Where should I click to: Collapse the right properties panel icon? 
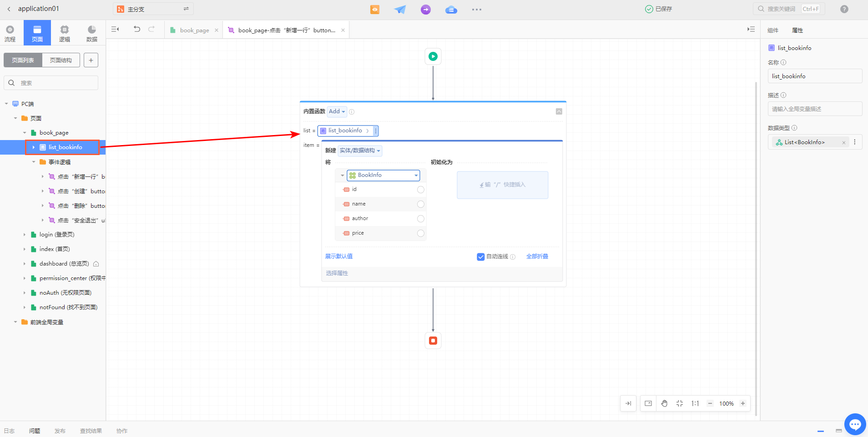tap(751, 29)
